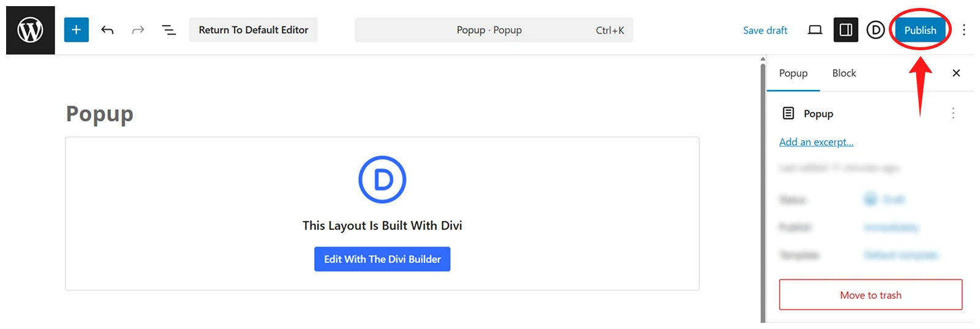Switch to the Block sidebar tab

pos(843,74)
